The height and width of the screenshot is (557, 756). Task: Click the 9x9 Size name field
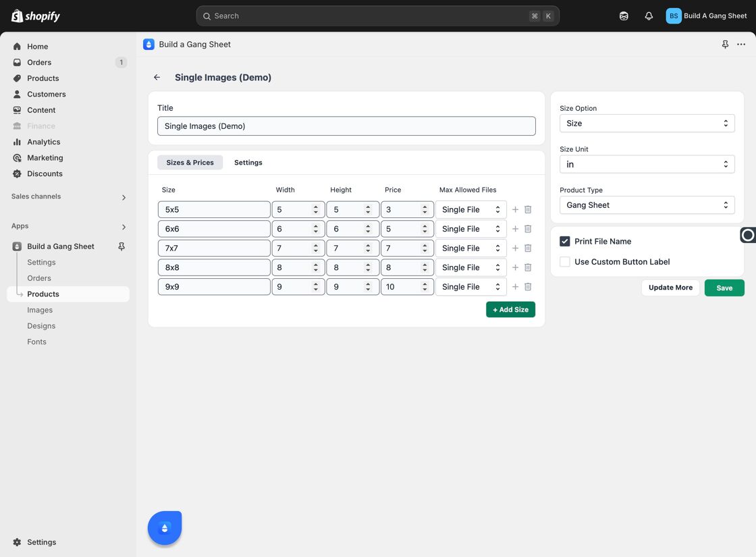pos(214,286)
